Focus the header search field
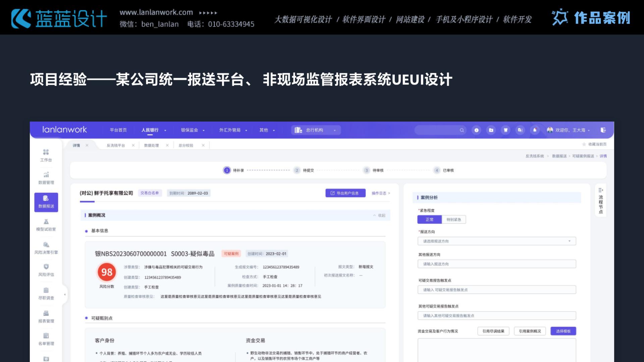 [x=440, y=130]
